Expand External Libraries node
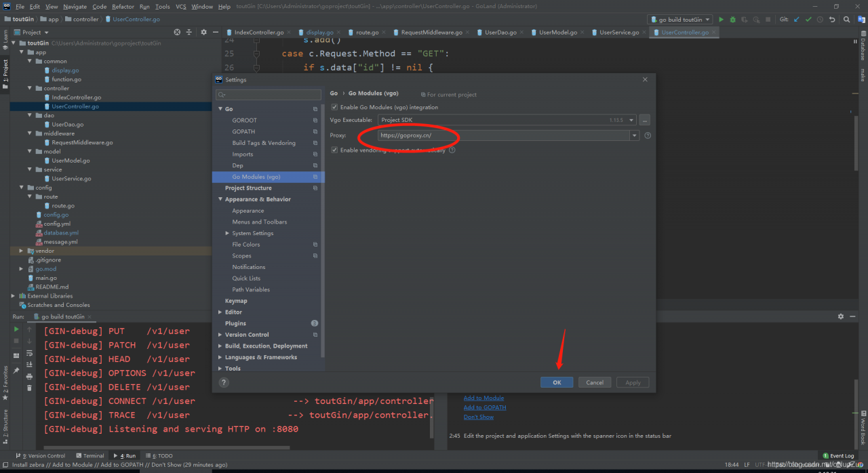Viewport: 868px width, 473px height. click(x=13, y=296)
